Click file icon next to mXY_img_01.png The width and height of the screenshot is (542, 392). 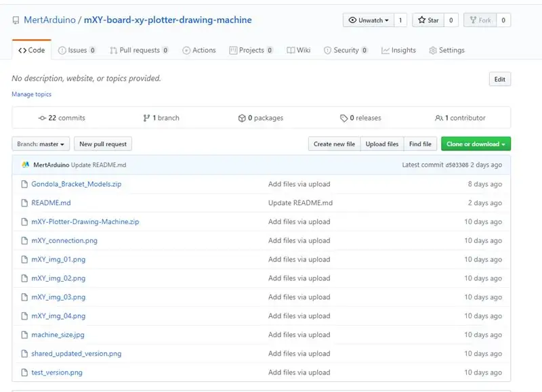click(x=24, y=259)
